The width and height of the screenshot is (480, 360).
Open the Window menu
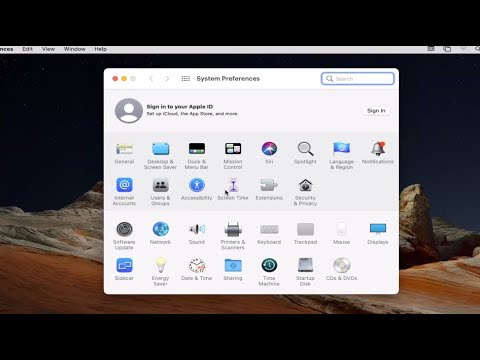point(75,49)
